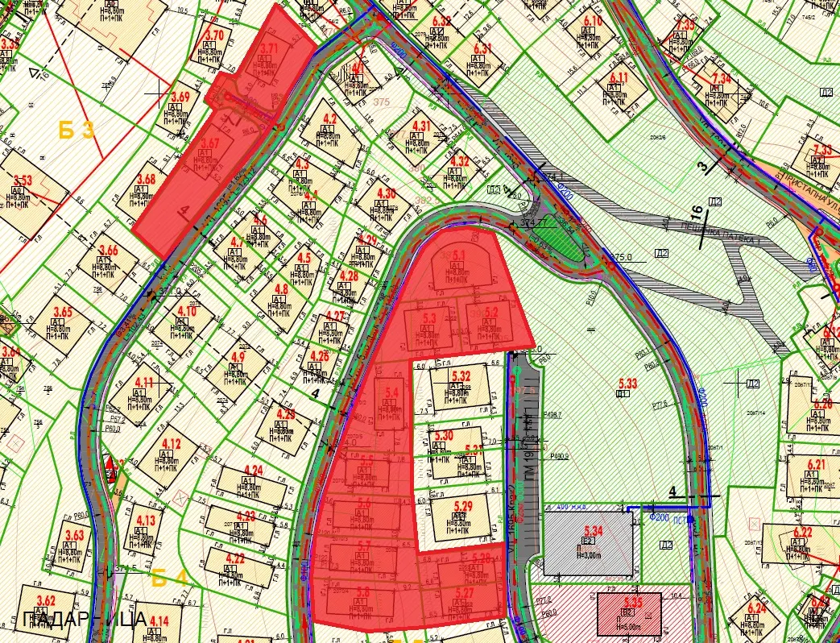The width and height of the screenshot is (840, 643).
Task: Click the orange Б 4 block label
Action: [x=170, y=577]
